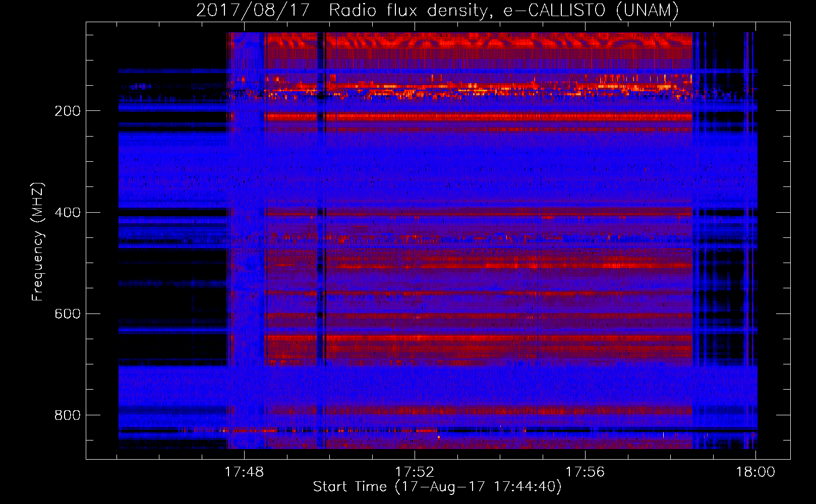Click the 17:56 time tick label
816x504 pixels.
[x=585, y=472]
